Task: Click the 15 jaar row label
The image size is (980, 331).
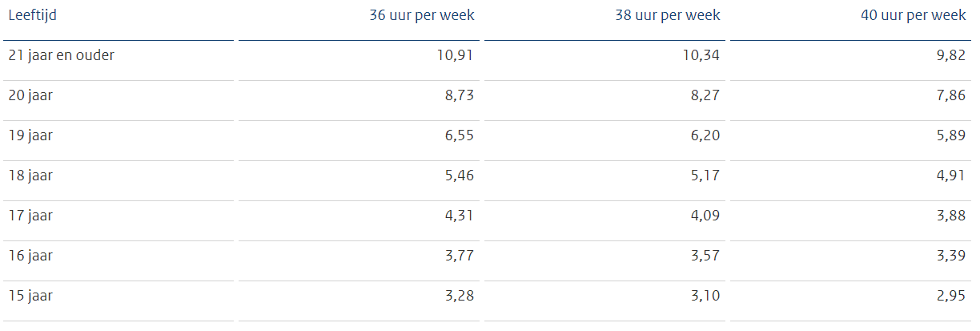Action: (x=30, y=296)
